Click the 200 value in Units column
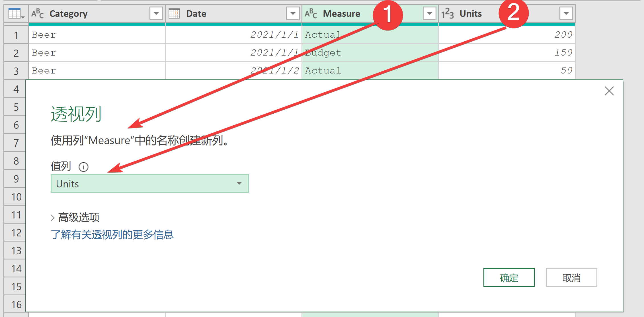This screenshot has height=317, width=644. [x=563, y=35]
